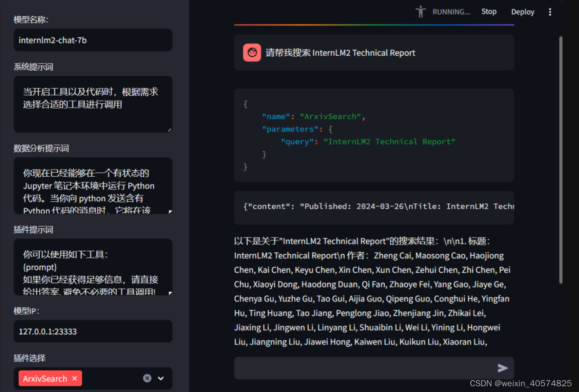Open the three-dot main menu
The width and height of the screenshot is (579, 392).
pos(550,12)
